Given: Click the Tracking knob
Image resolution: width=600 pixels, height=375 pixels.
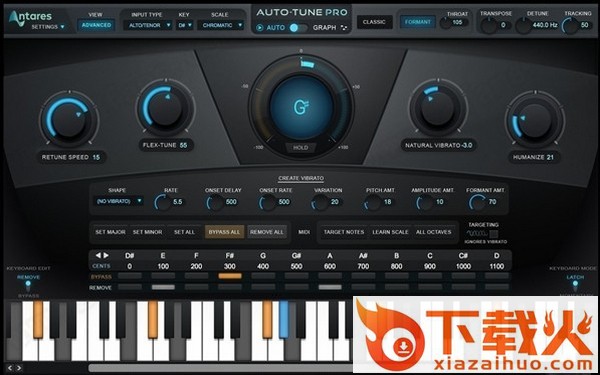Looking at the screenshot, I should pyautogui.click(x=570, y=26).
